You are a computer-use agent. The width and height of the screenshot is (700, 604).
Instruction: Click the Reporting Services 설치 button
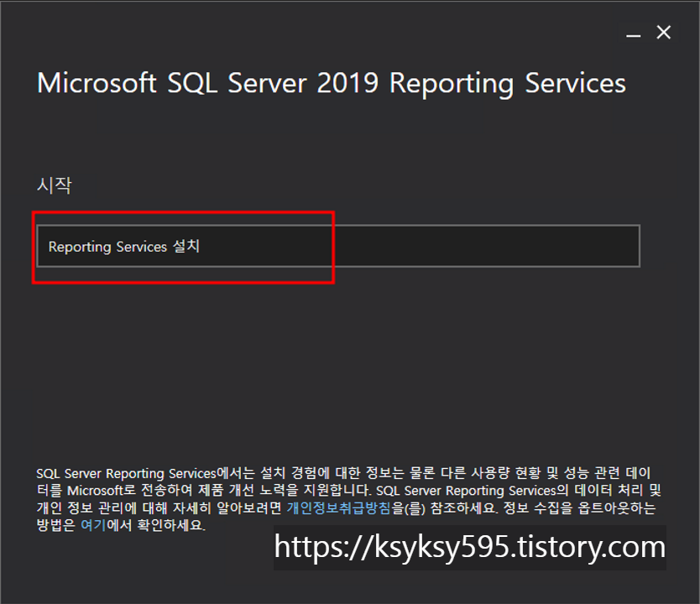(x=338, y=247)
